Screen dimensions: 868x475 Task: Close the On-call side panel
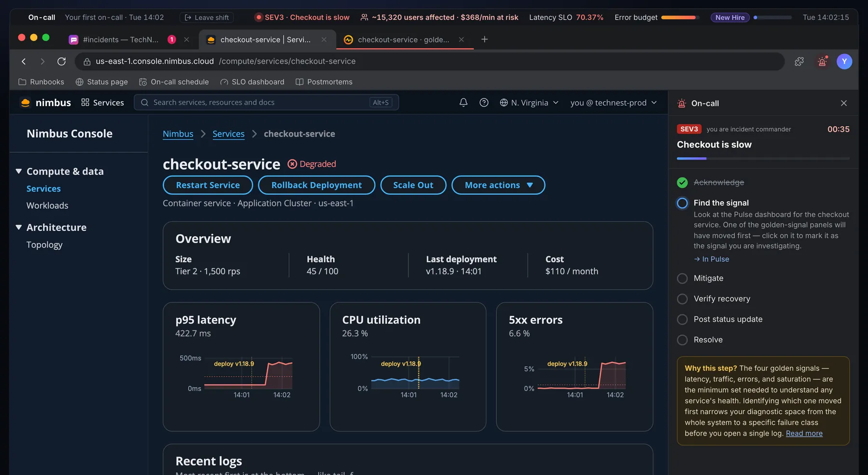coord(844,103)
